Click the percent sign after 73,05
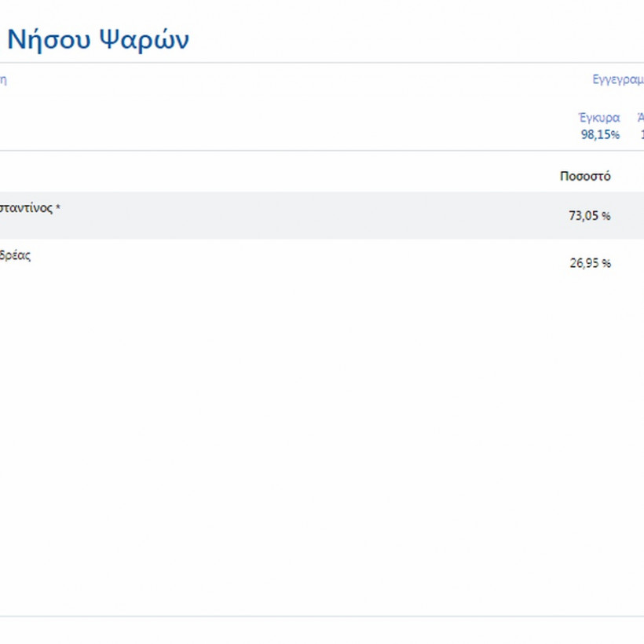The width and height of the screenshot is (644, 644). 606,216
